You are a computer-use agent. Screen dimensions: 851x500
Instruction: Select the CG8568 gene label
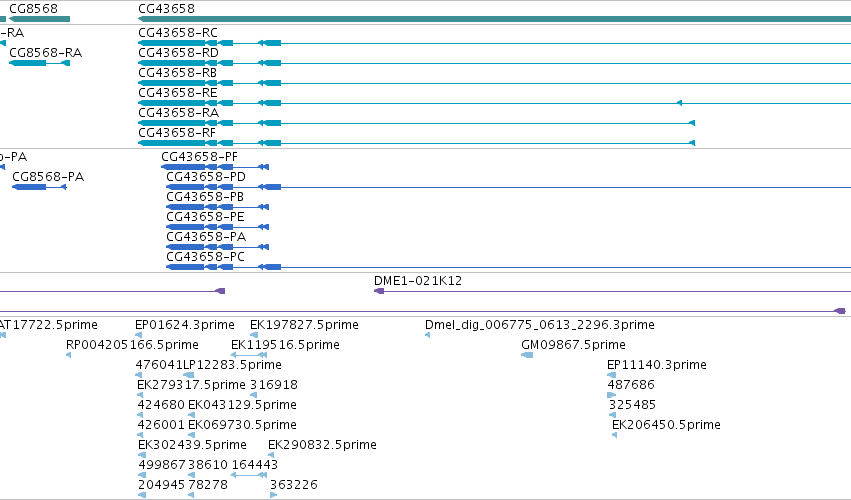[x=33, y=9]
